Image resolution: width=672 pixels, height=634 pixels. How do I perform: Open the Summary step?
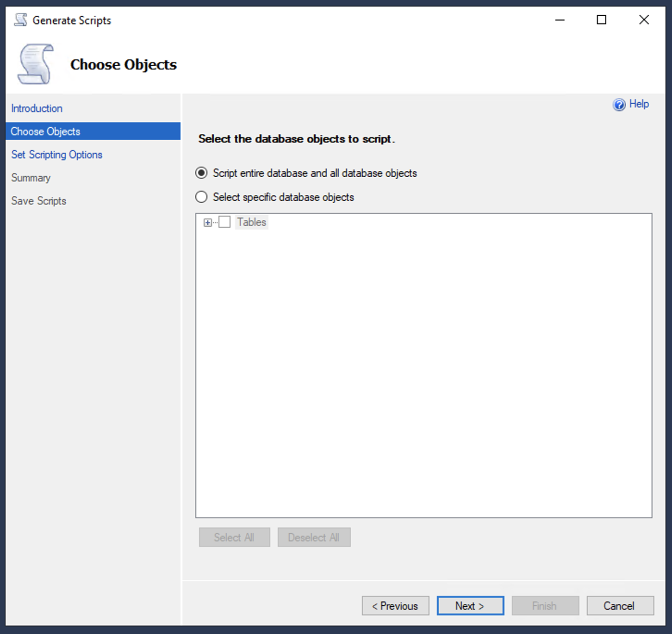pos(31,178)
